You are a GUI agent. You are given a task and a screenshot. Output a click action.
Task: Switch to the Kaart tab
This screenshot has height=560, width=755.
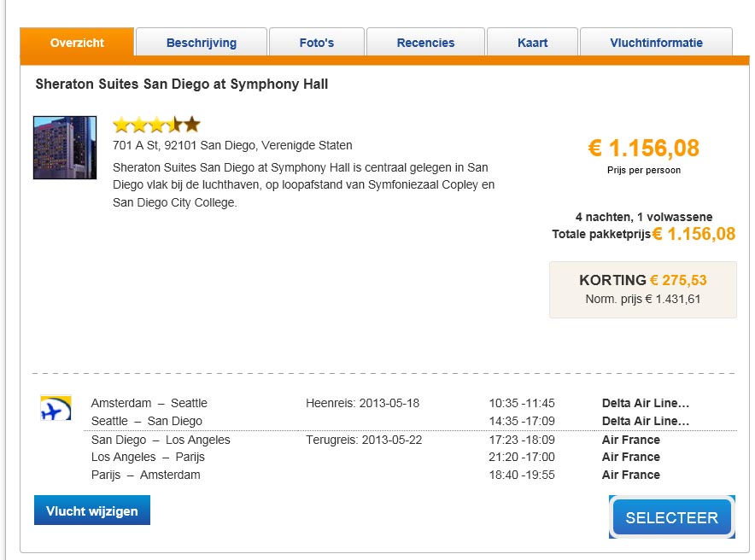pyautogui.click(x=532, y=43)
